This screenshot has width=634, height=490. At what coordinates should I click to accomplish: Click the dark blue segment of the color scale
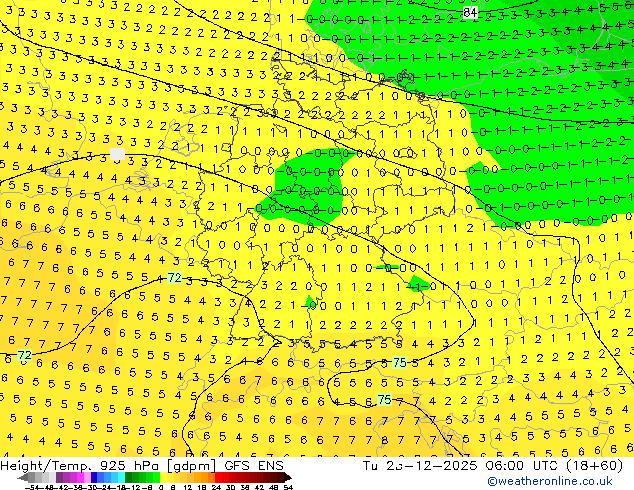[x=94, y=477]
